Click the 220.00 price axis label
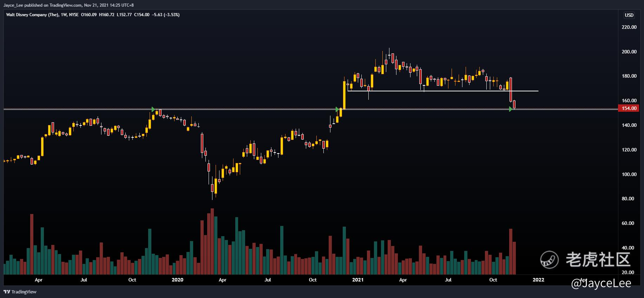Image resolution: width=644 pixels, height=298 pixels. click(629, 27)
